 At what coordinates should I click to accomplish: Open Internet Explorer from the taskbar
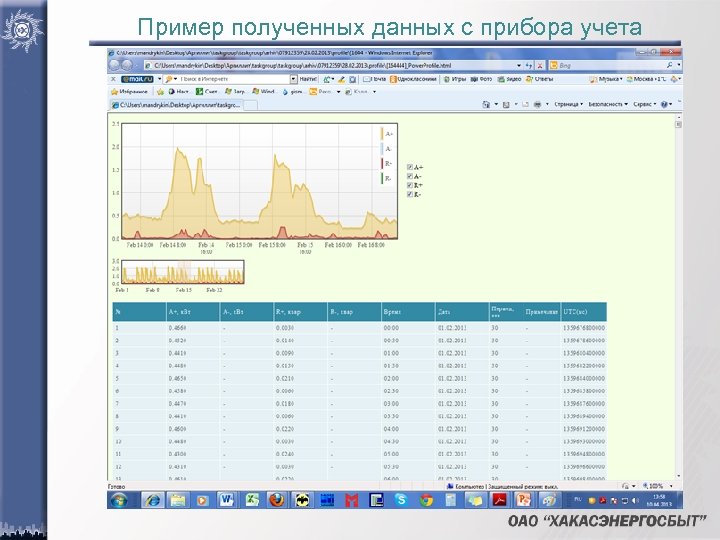(152, 500)
